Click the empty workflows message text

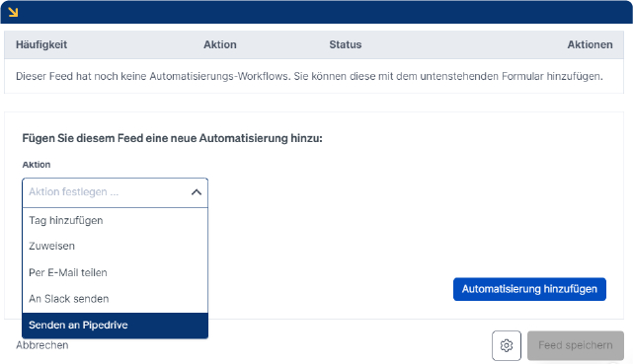[x=309, y=76]
